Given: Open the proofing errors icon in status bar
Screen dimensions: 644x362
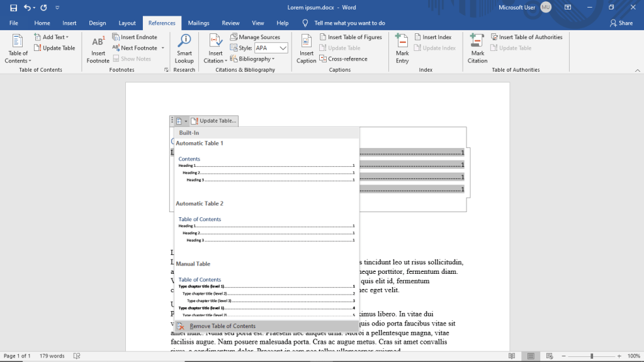Looking at the screenshot, I should pos(76,356).
